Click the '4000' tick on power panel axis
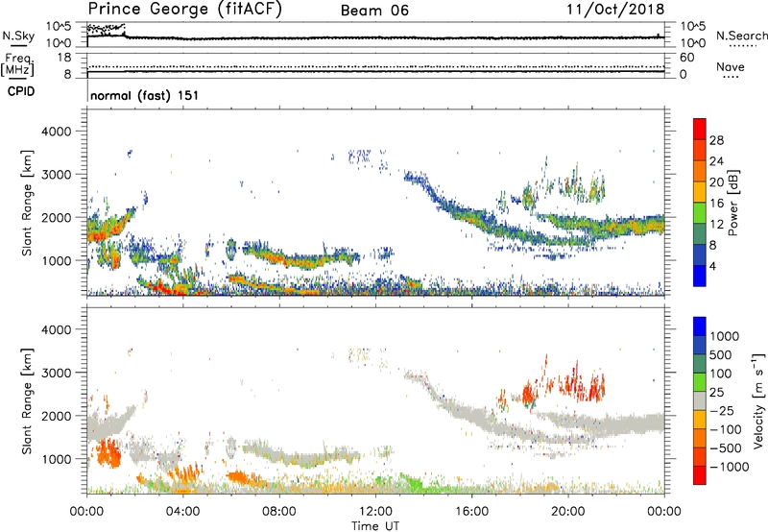Screen dimensions: 768x532 56,132
